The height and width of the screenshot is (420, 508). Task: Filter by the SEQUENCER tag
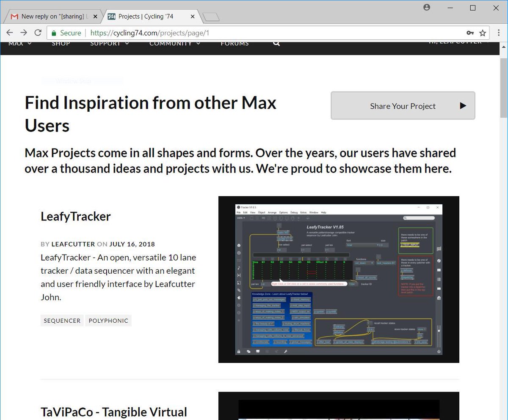(62, 321)
